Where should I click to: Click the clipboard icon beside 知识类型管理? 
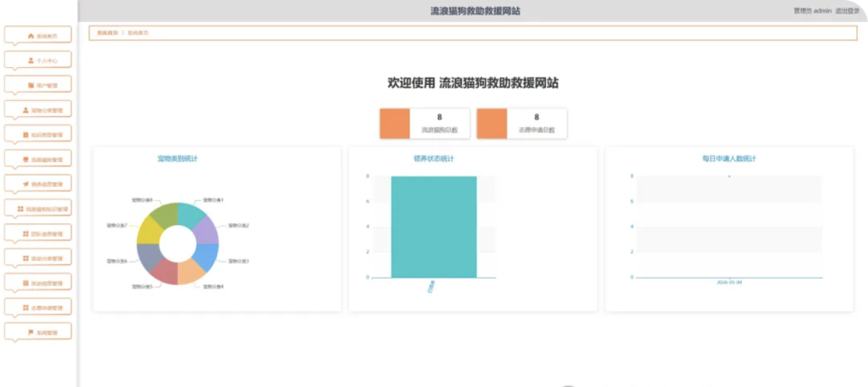pyautogui.click(x=25, y=135)
